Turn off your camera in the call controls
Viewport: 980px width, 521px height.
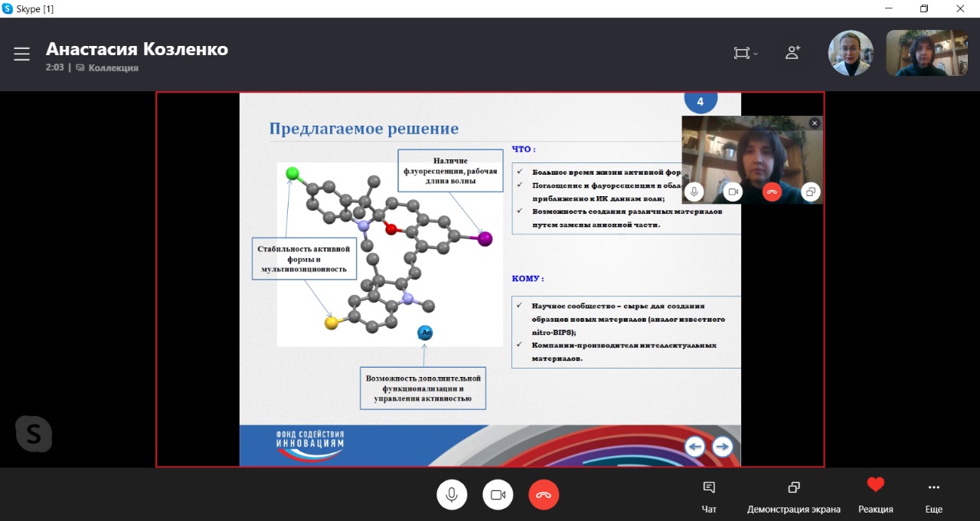[x=498, y=494]
